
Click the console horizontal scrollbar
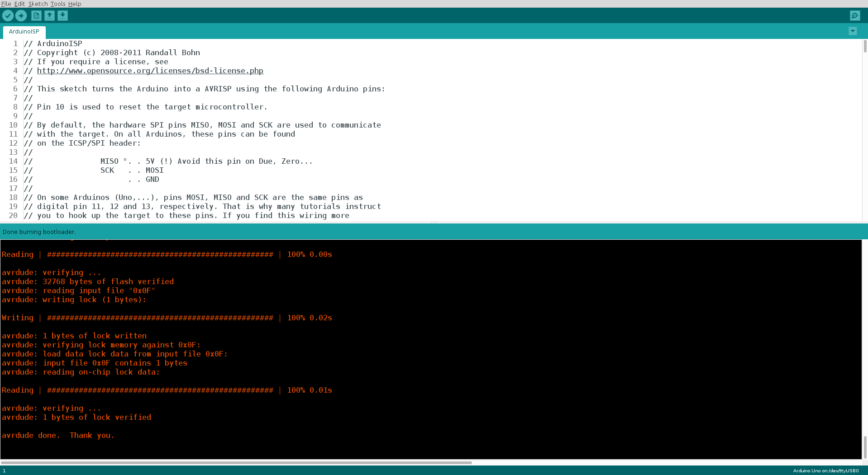236,462
